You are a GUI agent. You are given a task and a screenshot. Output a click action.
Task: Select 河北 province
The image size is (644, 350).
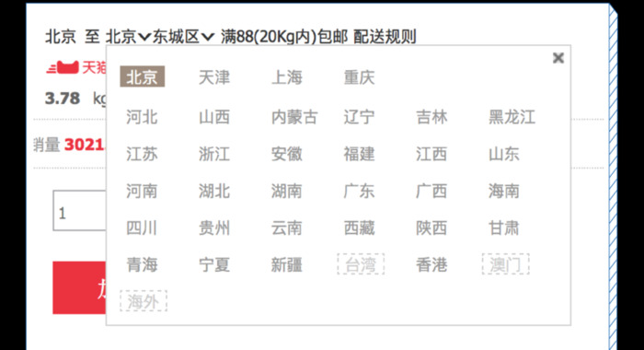coord(142,117)
